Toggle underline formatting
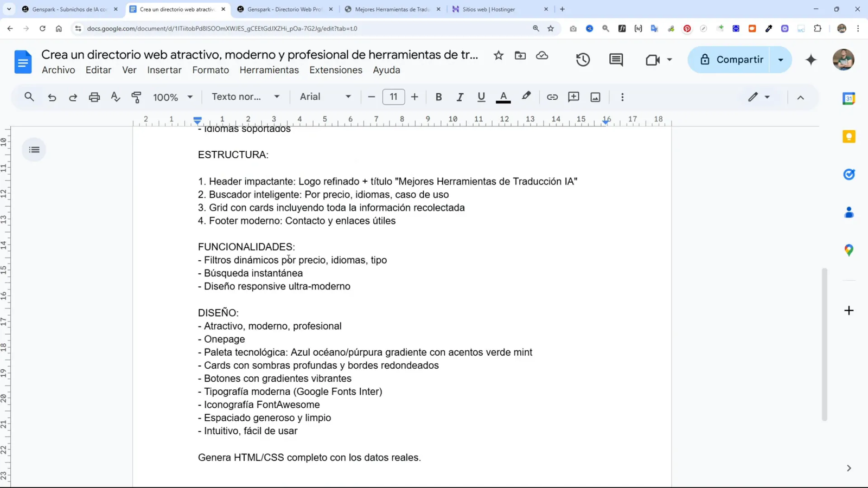The width and height of the screenshot is (868, 488). tap(481, 97)
